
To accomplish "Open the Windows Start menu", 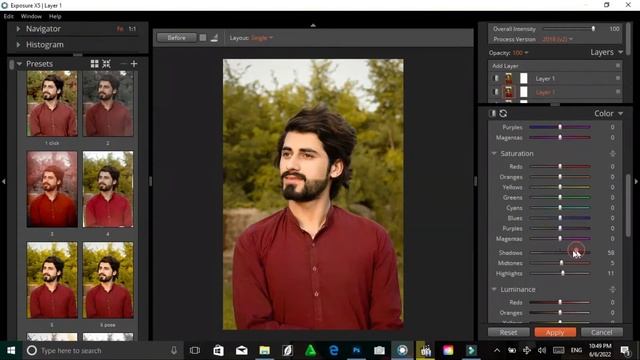I will point(11,350).
